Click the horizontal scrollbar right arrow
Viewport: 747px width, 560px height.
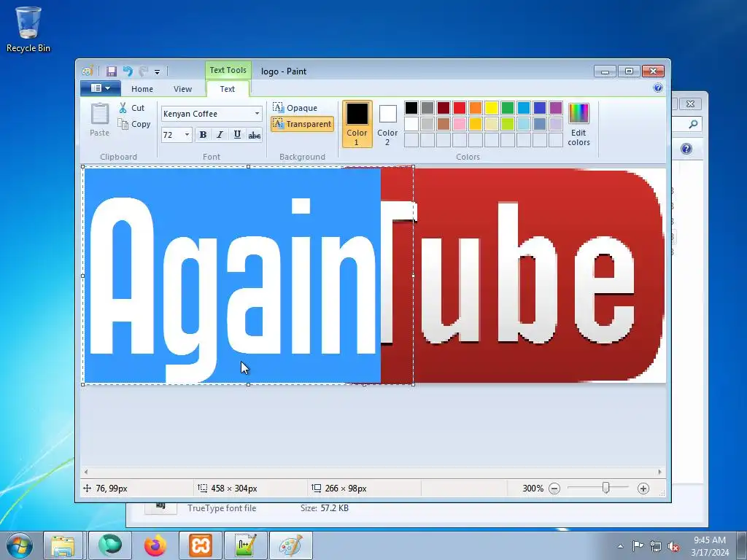659,472
